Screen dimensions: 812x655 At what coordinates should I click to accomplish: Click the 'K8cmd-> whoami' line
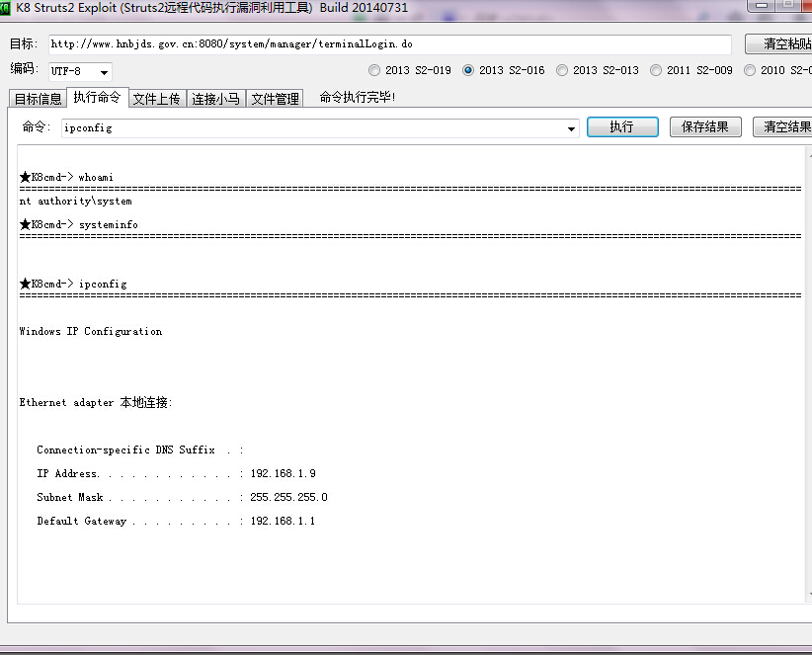(x=66, y=177)
